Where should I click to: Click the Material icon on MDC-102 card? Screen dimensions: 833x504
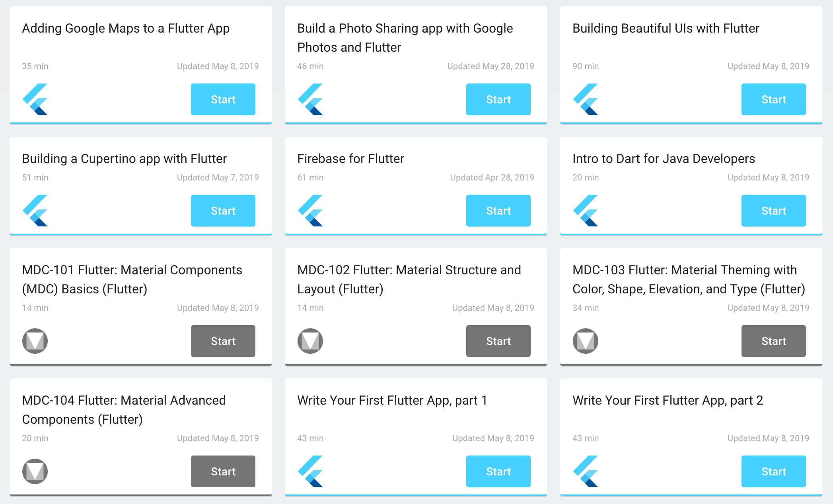(310, 341)
